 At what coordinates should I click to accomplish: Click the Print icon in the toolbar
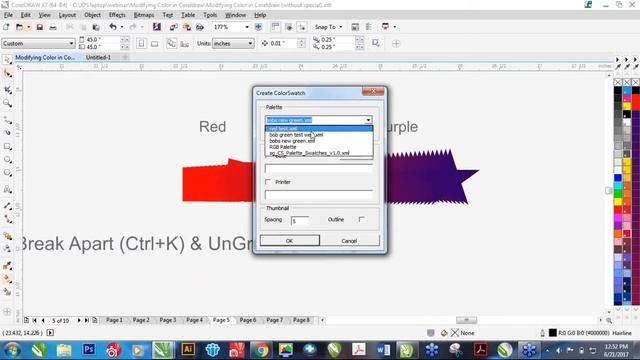coord(53,27)
